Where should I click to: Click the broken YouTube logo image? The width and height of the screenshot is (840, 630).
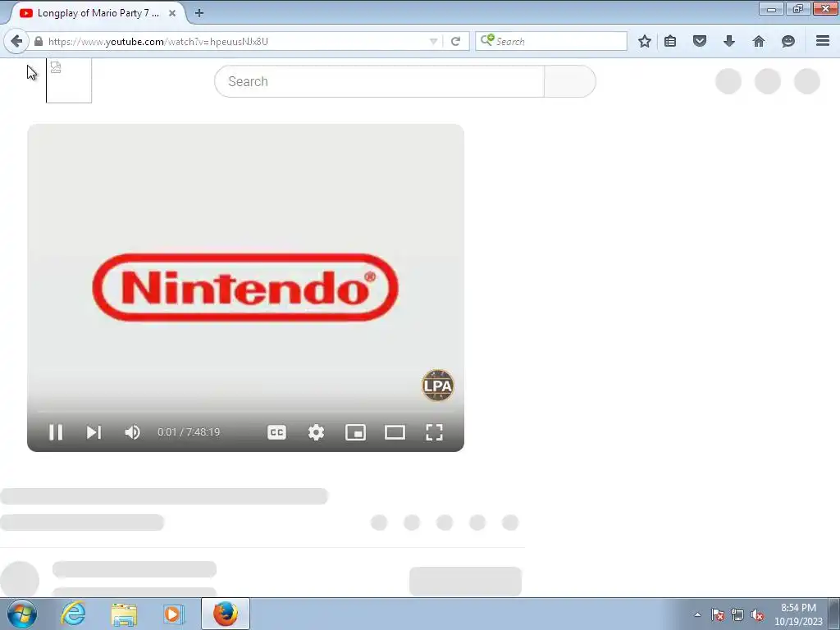[69, 80]
